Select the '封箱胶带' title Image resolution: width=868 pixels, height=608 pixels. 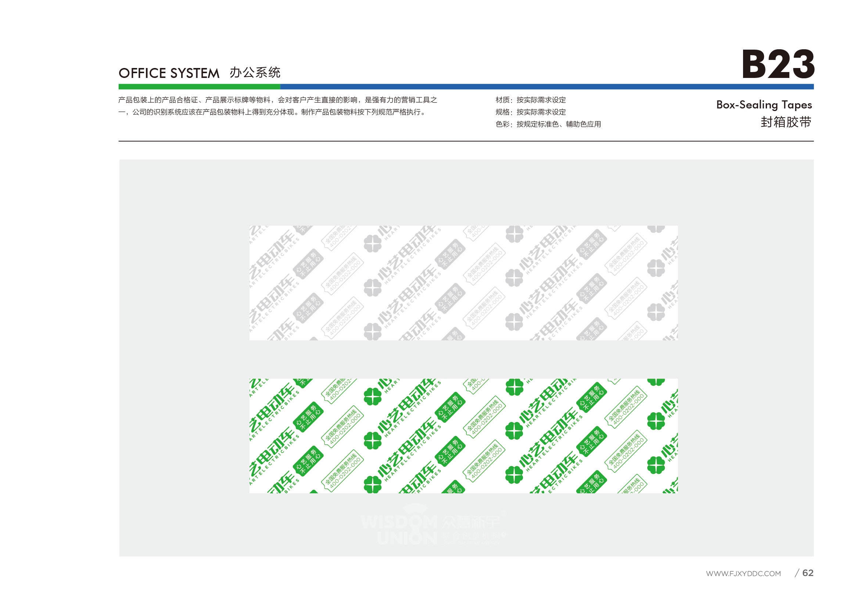(786, 122)
